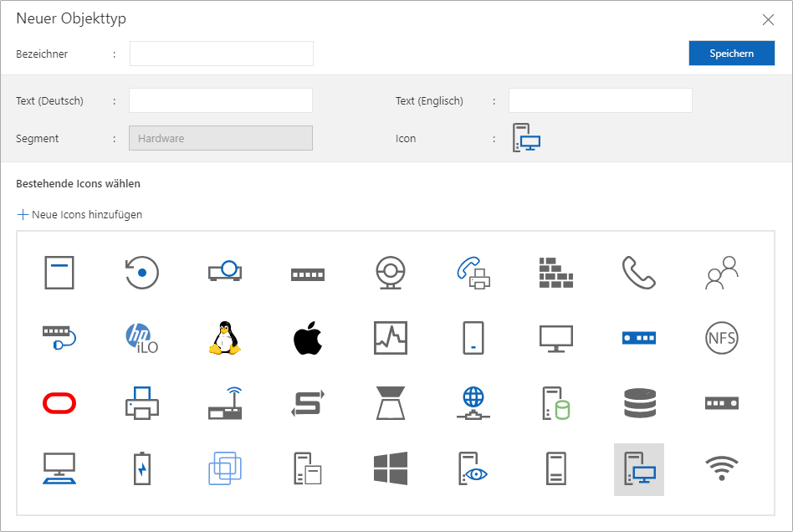This screenshot has height=532, width=793.
Task: Choose the server with eye monitoring icon
Action: 473,469
